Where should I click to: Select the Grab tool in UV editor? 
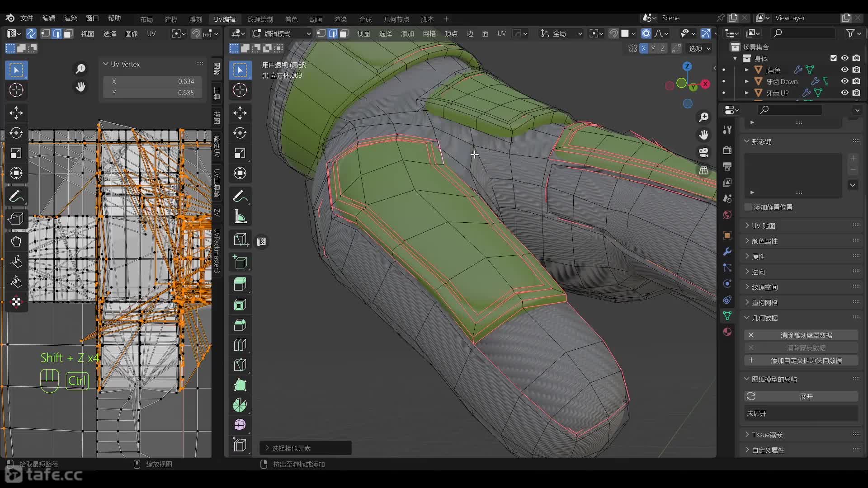coord(16,242)
